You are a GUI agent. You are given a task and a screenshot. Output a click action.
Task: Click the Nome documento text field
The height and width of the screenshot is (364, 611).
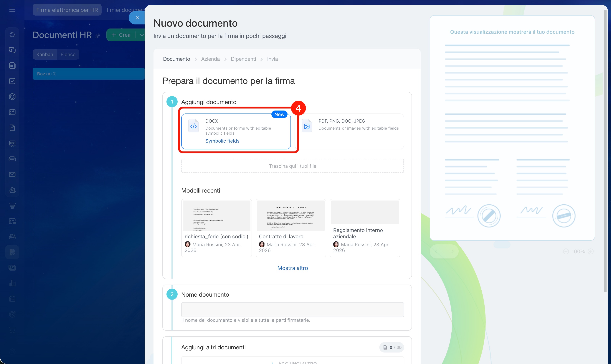(x=292, y=310)
